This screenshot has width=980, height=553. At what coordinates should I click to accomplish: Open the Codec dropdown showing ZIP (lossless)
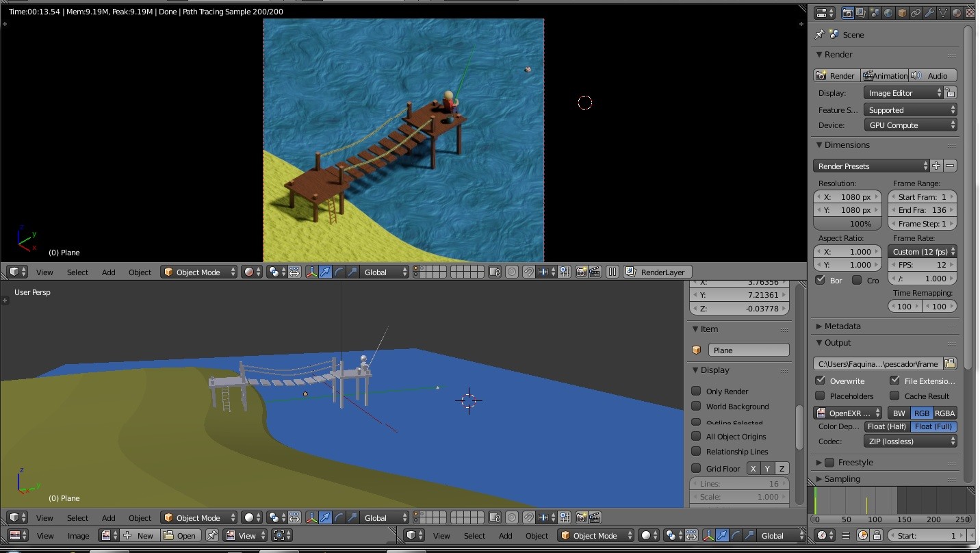point(910,441)
